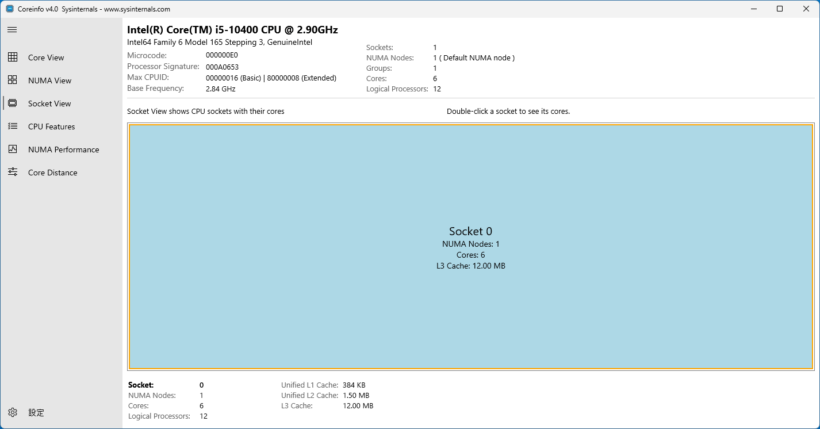Click L3 Cache: 12.00 MB inside socket tile
820x429 pixels.
click(x=471, y=266)
